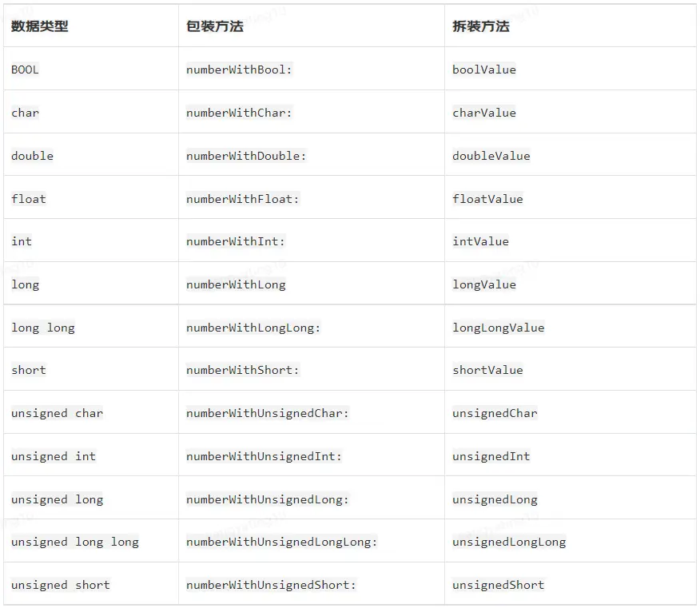Select the unsigned long long type cell
This screenshot has width=700, height=608.
(x=74, y=542)
